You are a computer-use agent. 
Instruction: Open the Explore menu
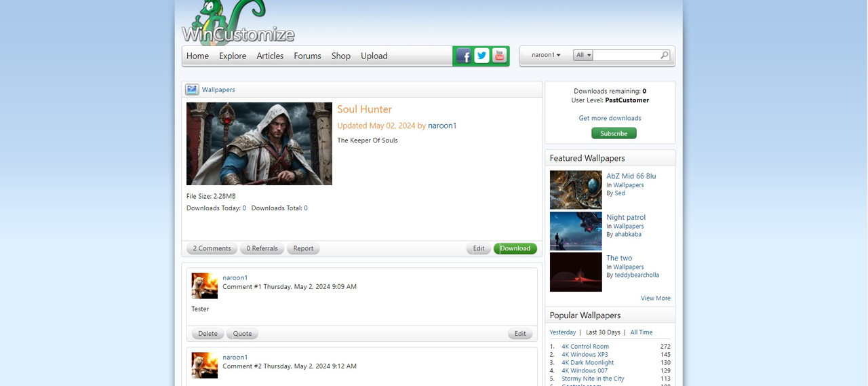[233, 56]
